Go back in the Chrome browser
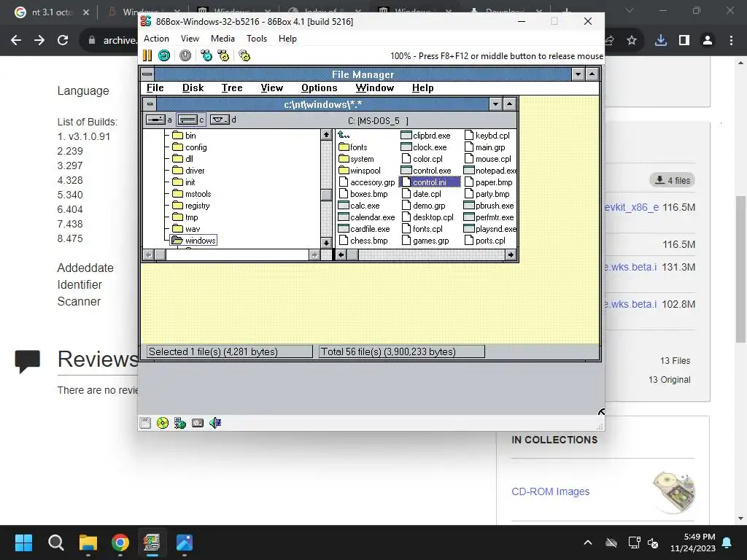Image resolution: width=747 pixels, height=560 pixels. 16,41
